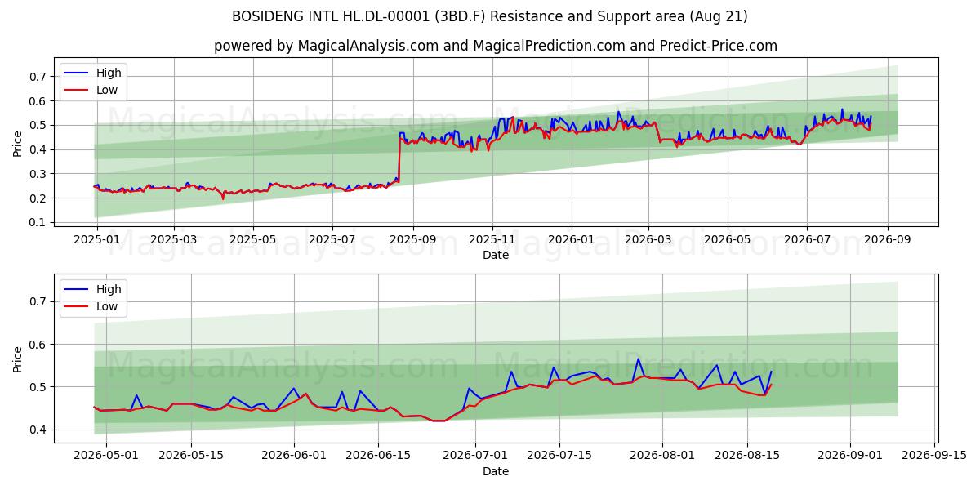Image resolution: width=980 pixels, height=490 pixels.
Task: Click the '2026-05-15' bottom axis label
Action: tap(191, 457)
